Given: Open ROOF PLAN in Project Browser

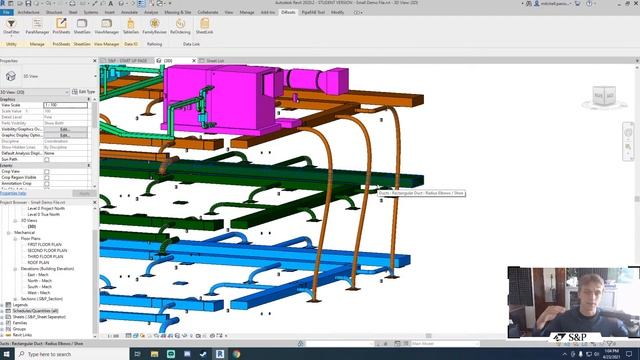Looking at the screenshot, I should (38, 262).
